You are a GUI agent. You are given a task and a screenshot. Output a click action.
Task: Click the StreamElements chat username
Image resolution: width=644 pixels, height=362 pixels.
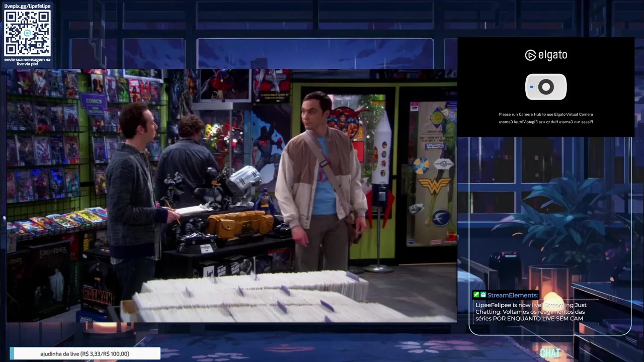pos(513,295)
